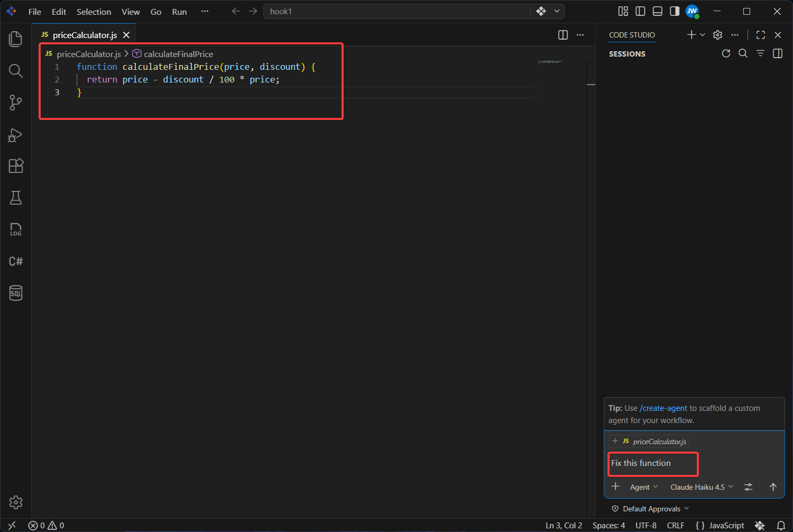793x532 pixels.
Task: Refresh the Sessions list
Action: [x=726, y=53]
